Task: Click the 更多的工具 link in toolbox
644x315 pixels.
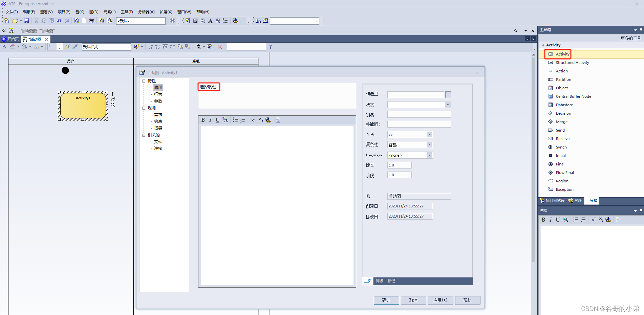Action: (x=631, y=38)
